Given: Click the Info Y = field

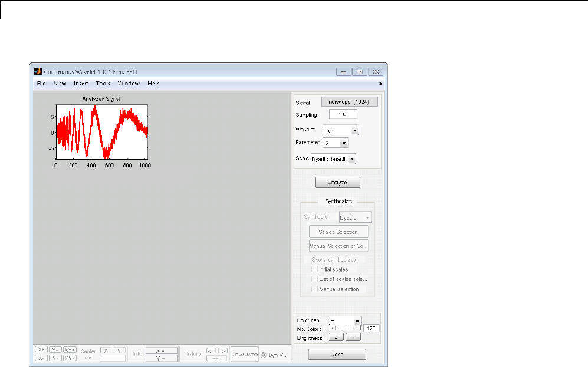Looking at the screenshot, I should (x=161, y=358).
